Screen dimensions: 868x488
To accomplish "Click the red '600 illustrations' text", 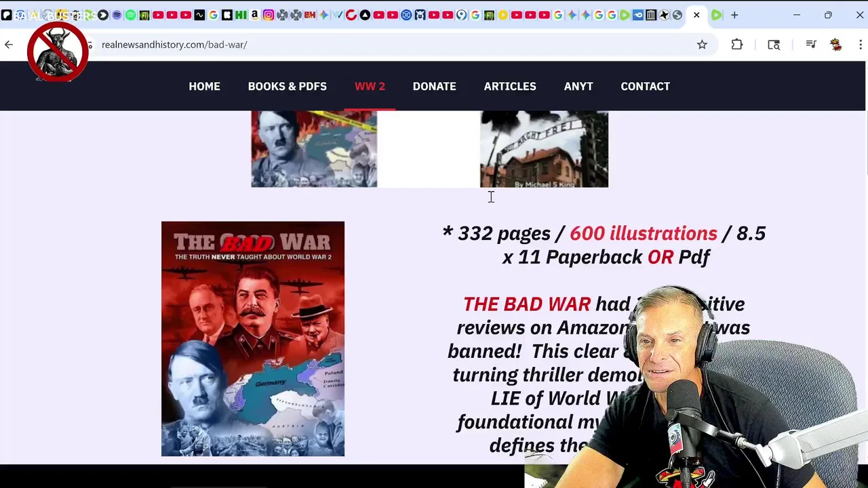I will point(643,234).
